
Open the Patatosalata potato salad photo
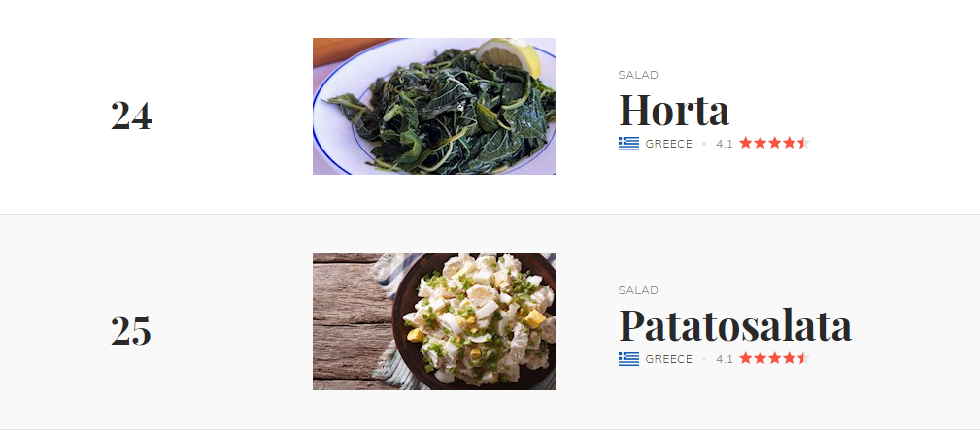pos(434,321)
